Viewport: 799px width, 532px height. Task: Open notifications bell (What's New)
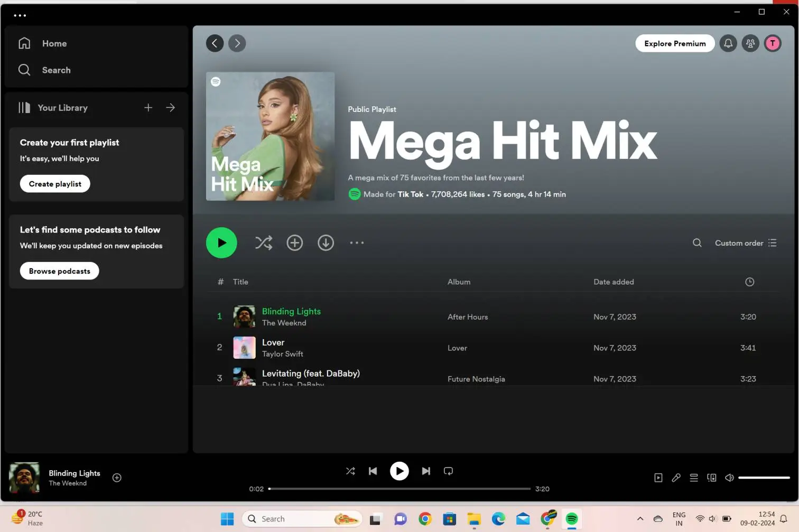point(728,43)
